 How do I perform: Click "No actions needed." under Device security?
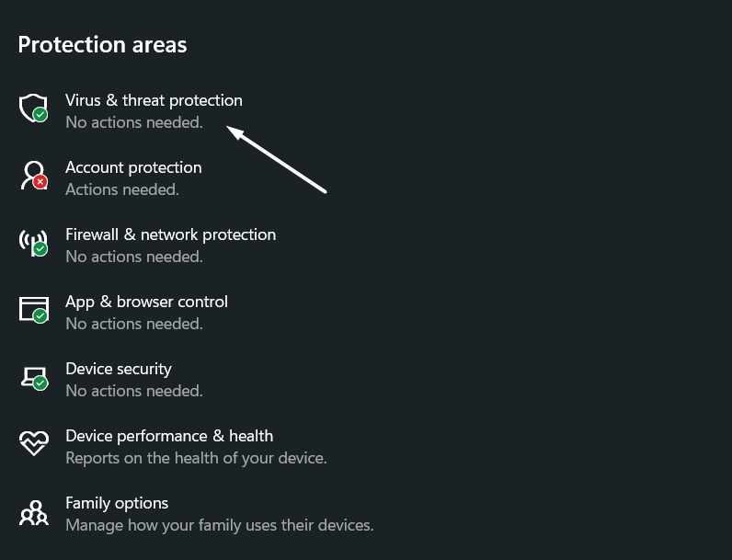[134, 391]
